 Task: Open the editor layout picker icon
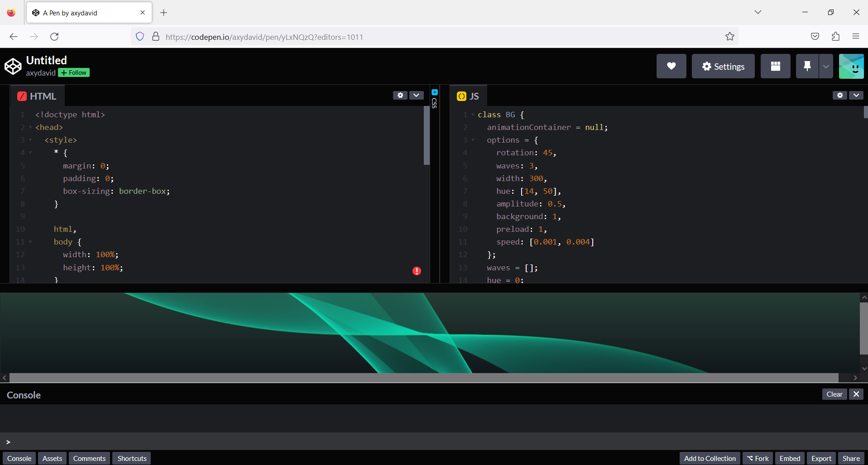pos(775,66)
